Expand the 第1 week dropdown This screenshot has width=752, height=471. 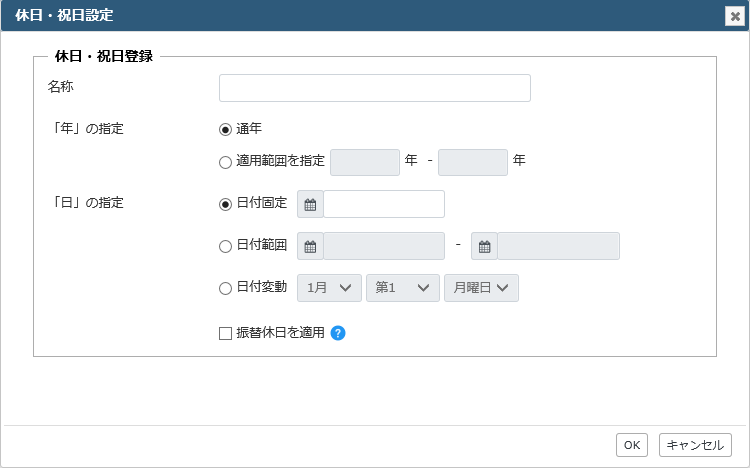[x=403, y=288]
